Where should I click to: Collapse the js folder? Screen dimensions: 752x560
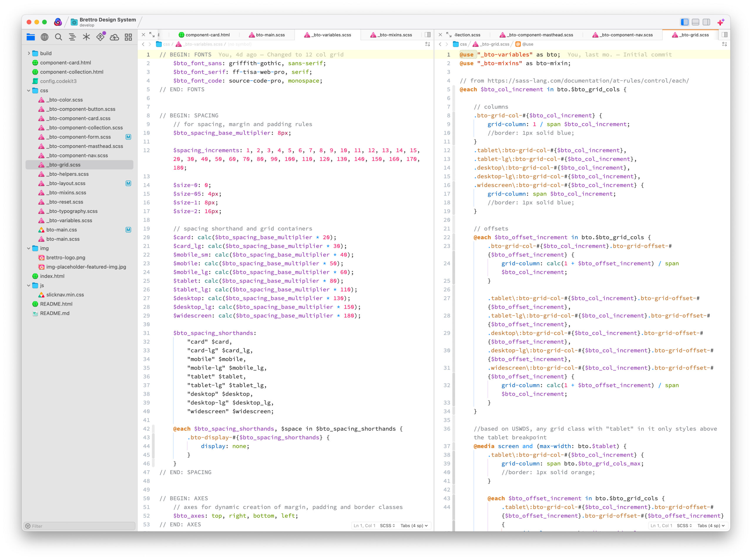(28, 285)
